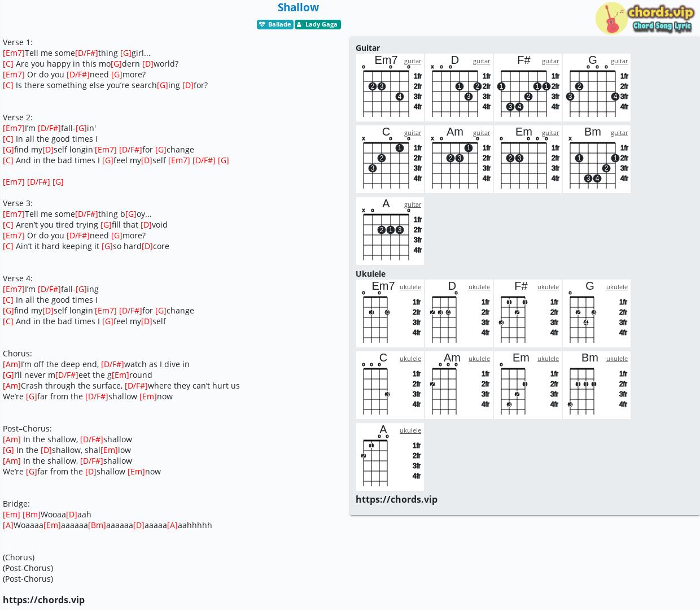Click [Am] chord before 'I'm off the deep end'
The height and width of the screenshot is (610, 700).
[x=12, y=364]
